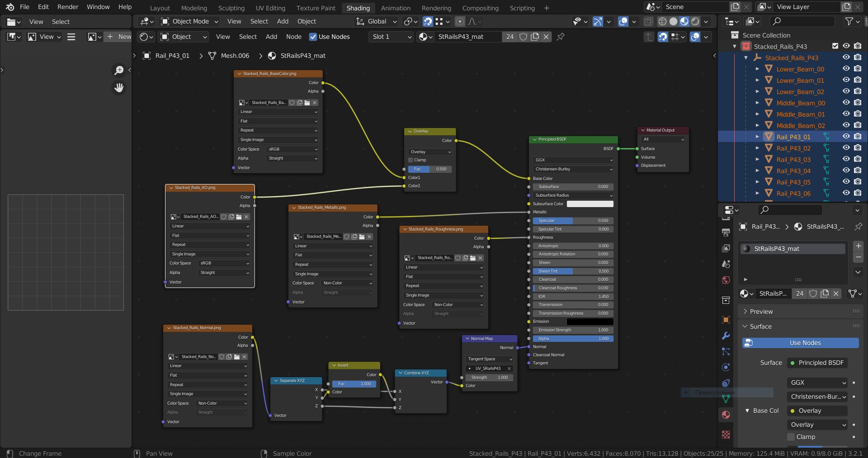Toggle the Stacked_Rails_P43 collection exclude checkbox
Screen dimensions: 868x458
coord(835,46)
